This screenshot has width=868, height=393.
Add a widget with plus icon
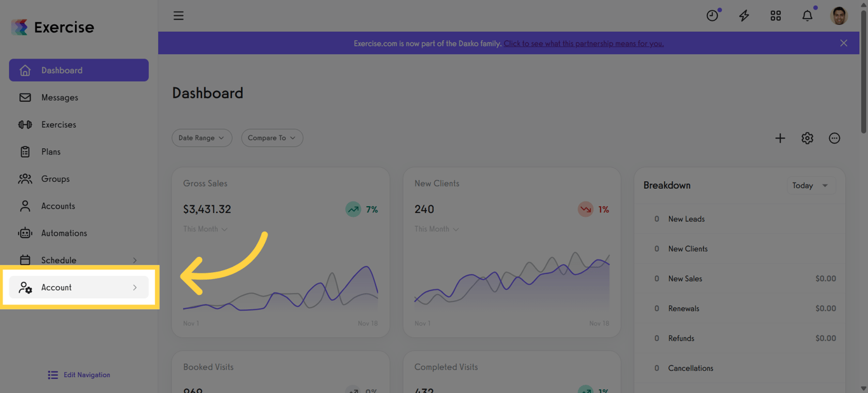pos(780,138)
